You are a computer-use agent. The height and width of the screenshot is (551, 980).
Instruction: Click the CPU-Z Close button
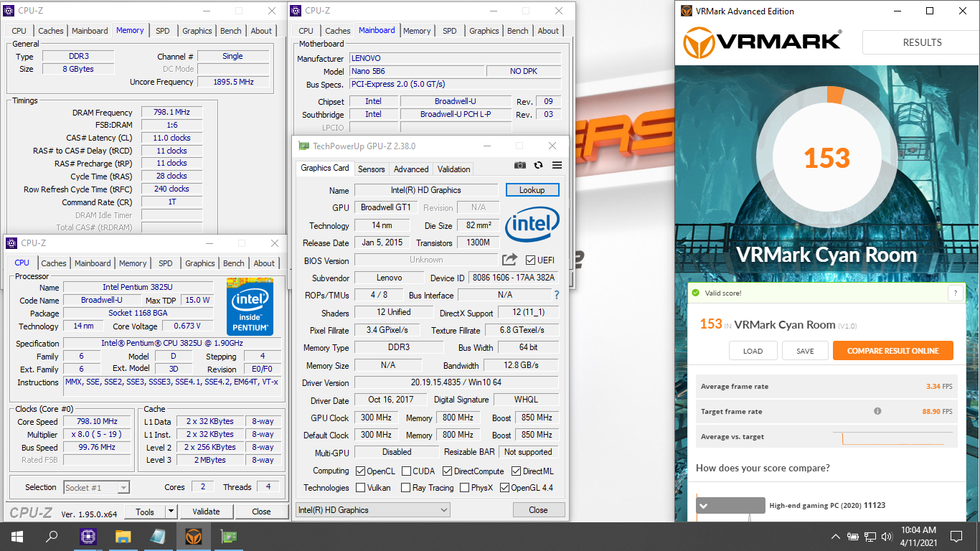261,512
